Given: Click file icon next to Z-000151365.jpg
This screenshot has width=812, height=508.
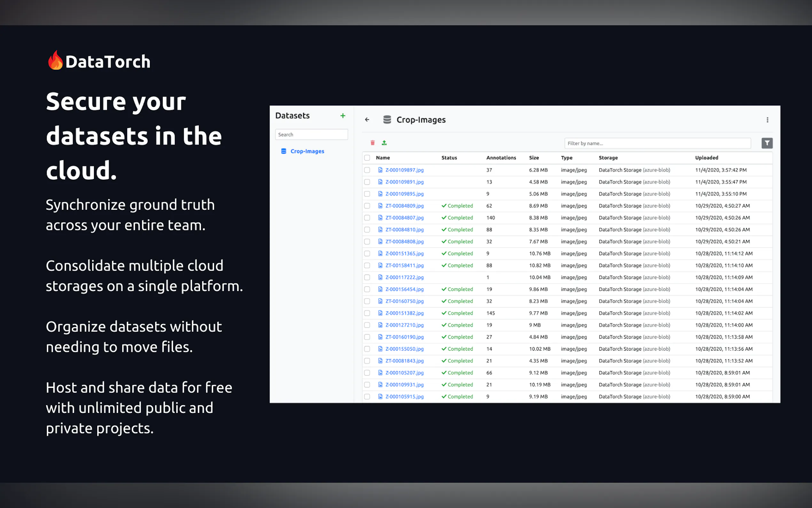Looking at the screenshot, I should [x=380, y=253].
